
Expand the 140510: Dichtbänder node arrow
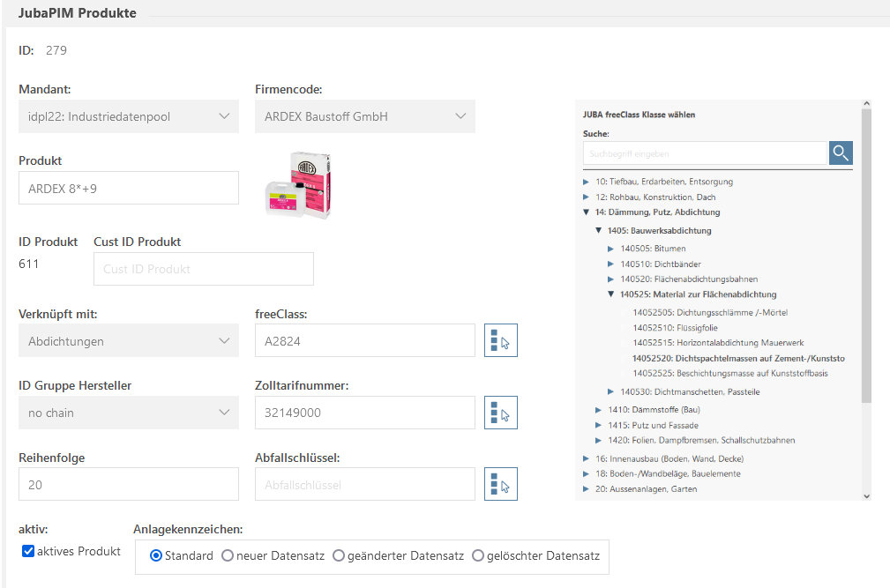[610, 264]
